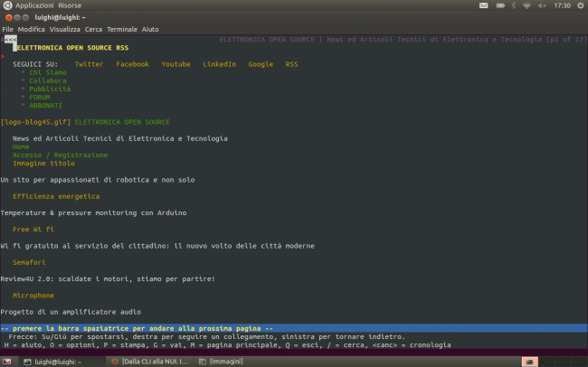Open the Accesso / Registrazione link
The height and width of the screenshot is (367, 588).
coord(60,155)
